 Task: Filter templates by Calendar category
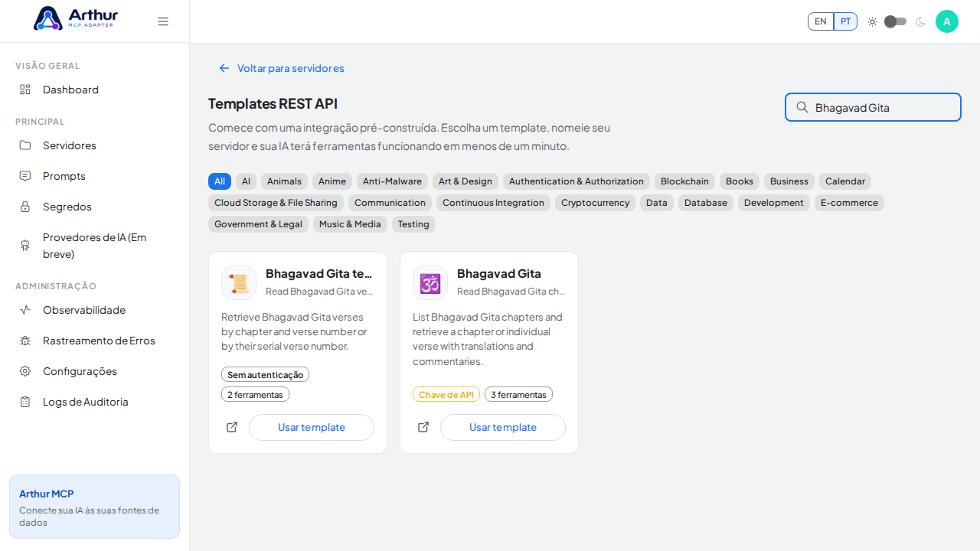click(x=845, y=181)
